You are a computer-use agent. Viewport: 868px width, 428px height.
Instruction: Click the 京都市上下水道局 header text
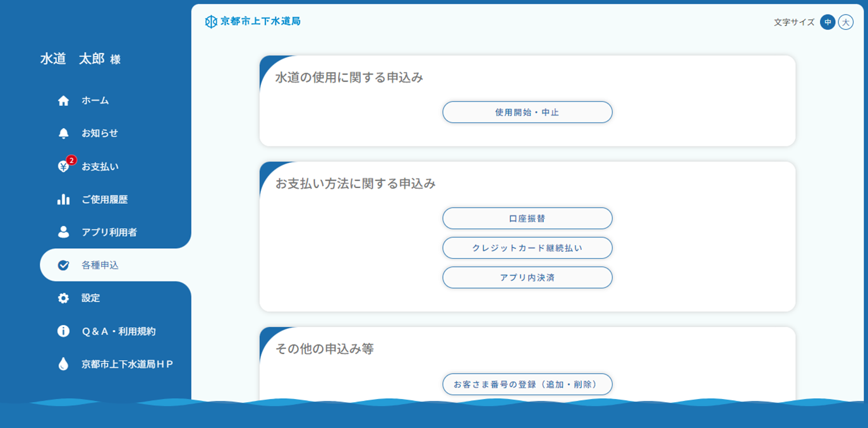pos(260,21)
